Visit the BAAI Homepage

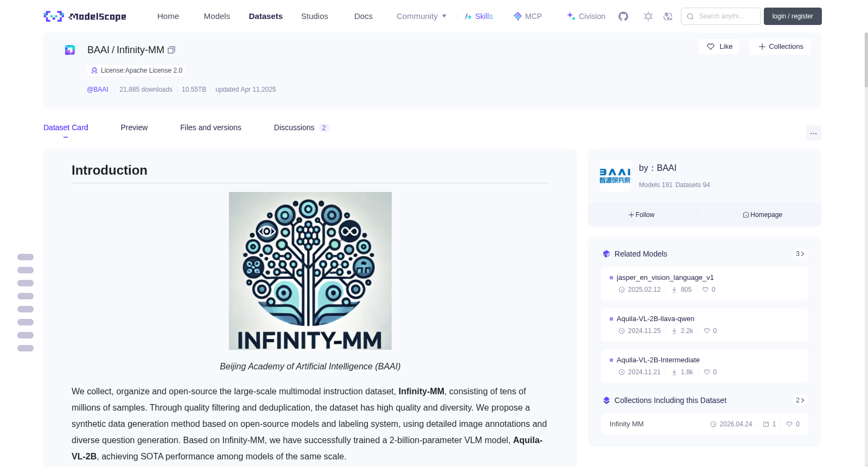[762, 215]
